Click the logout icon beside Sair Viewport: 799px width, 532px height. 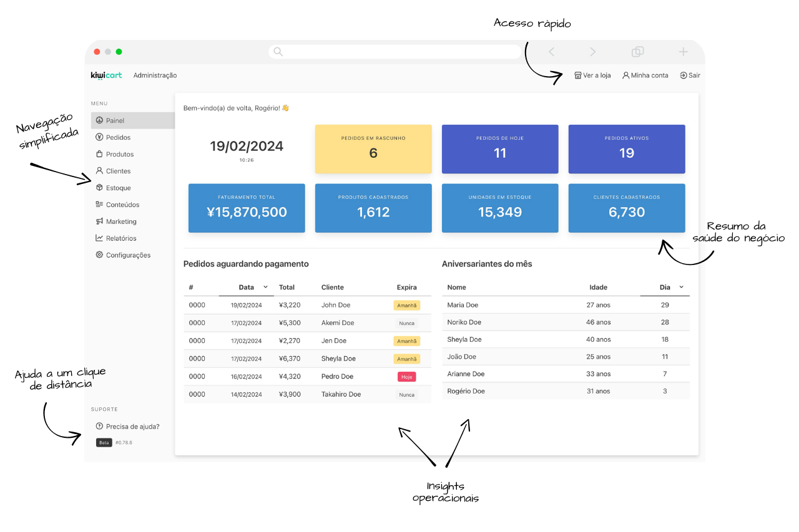click(x=684, y=75)
